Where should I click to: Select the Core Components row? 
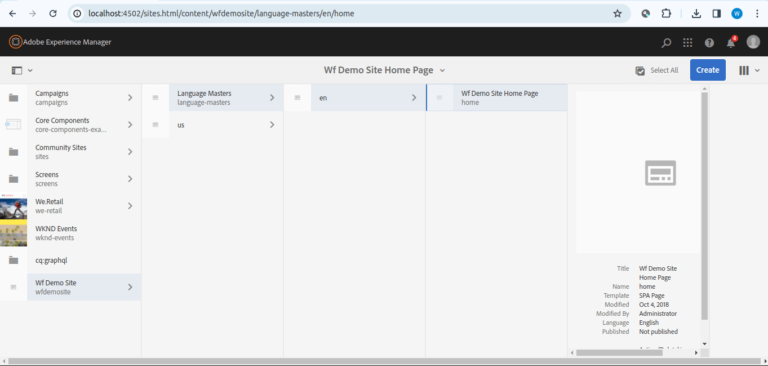[x=71, y=125]
